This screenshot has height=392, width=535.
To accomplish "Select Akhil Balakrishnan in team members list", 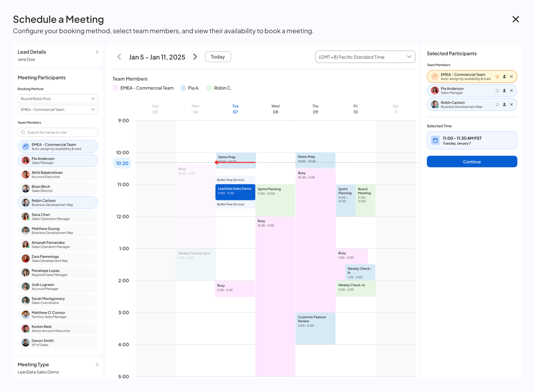I will (58, 175).
